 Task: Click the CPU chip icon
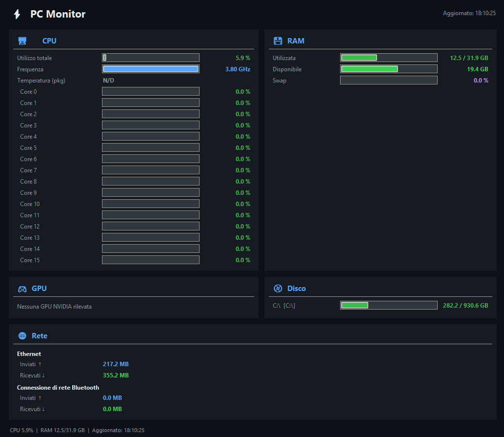pyautogui.click(x=22, y=41)
